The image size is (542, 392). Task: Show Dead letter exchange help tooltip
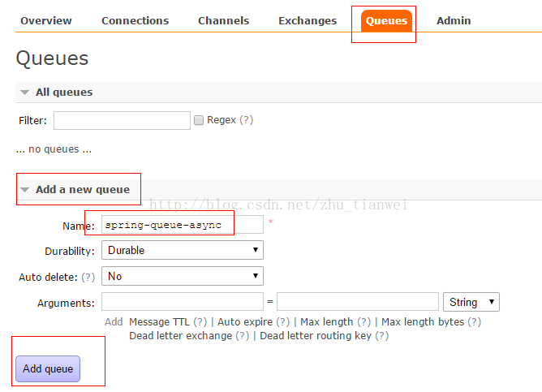[x=243, y=336]
